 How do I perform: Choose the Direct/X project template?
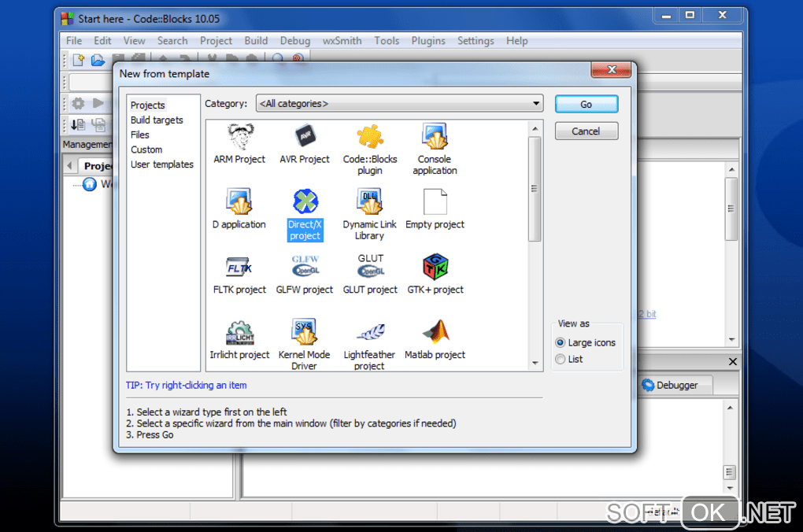pos(305,215)
